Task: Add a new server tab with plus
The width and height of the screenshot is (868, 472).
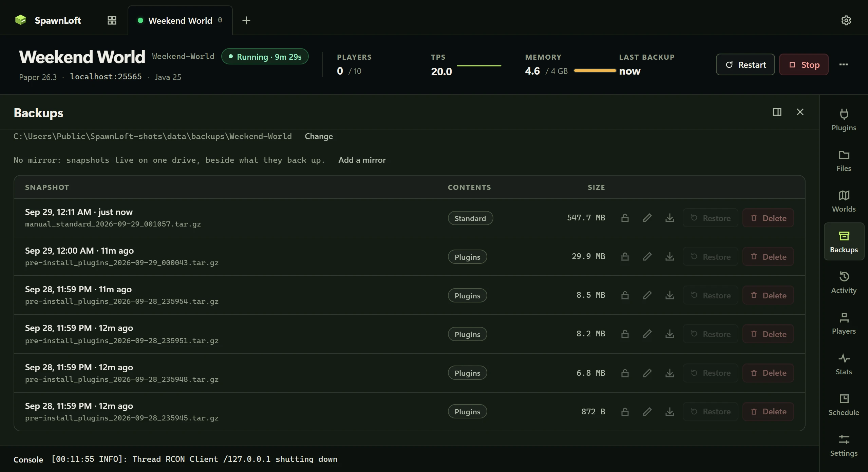Action: pyautogui.click(x=246, y=20)
